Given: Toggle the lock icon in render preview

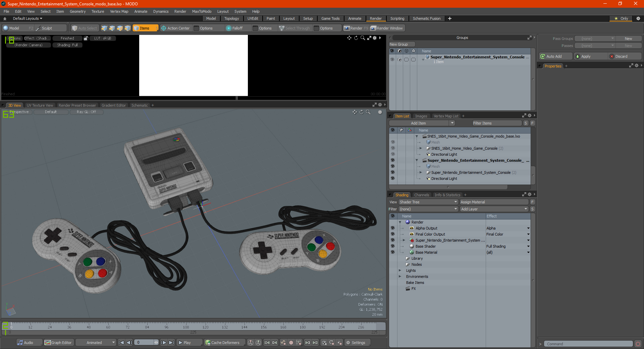Looking at the screenshot, I should point(86,38).
